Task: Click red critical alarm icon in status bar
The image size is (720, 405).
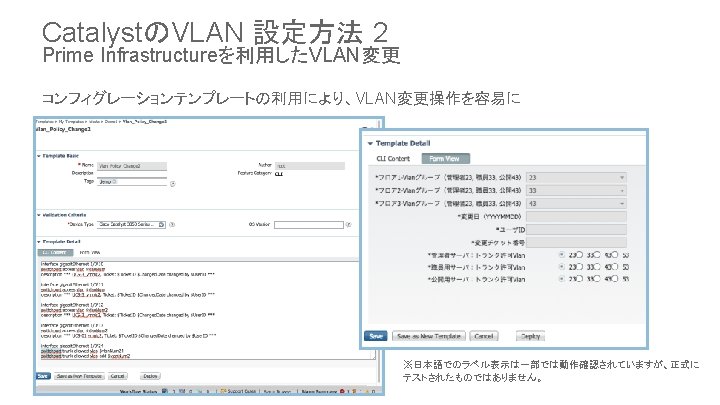Action: [342, 391]
